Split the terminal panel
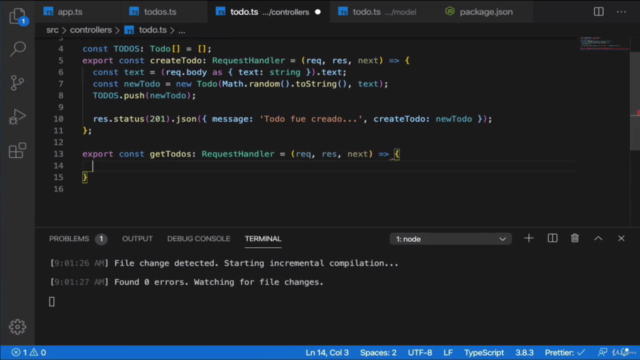640x360 pixels. tap(552, 238)
